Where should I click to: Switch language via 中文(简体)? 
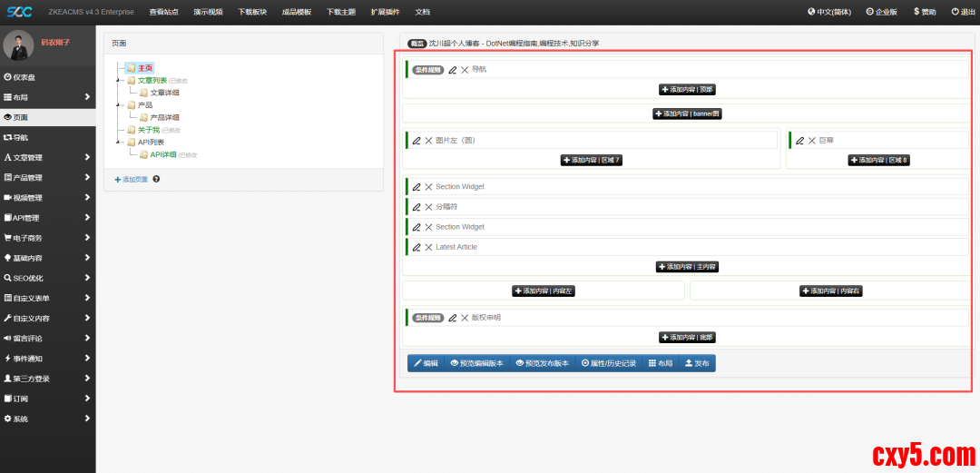point(829,12)
